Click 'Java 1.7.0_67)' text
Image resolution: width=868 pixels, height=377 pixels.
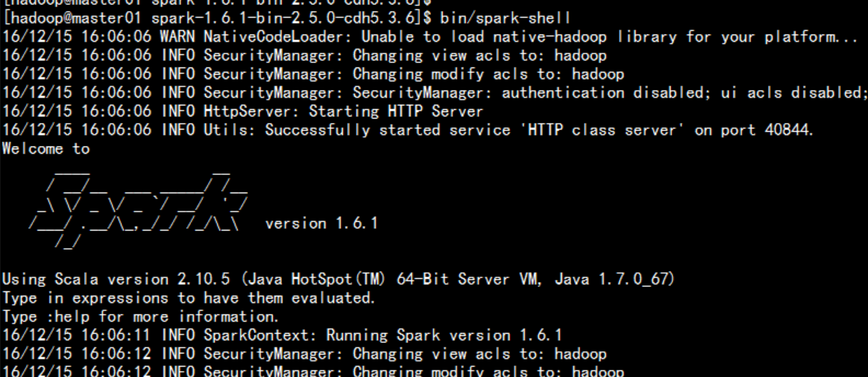(x=615, y=279)
